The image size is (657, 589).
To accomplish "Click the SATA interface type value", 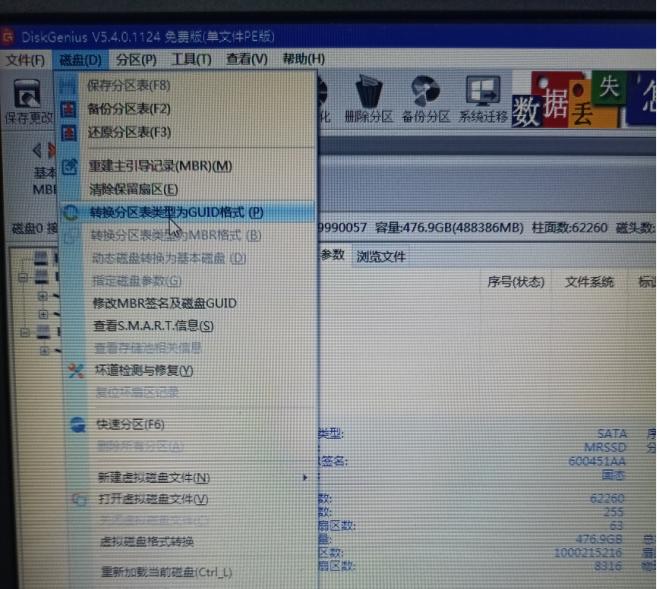I will 612,434.
